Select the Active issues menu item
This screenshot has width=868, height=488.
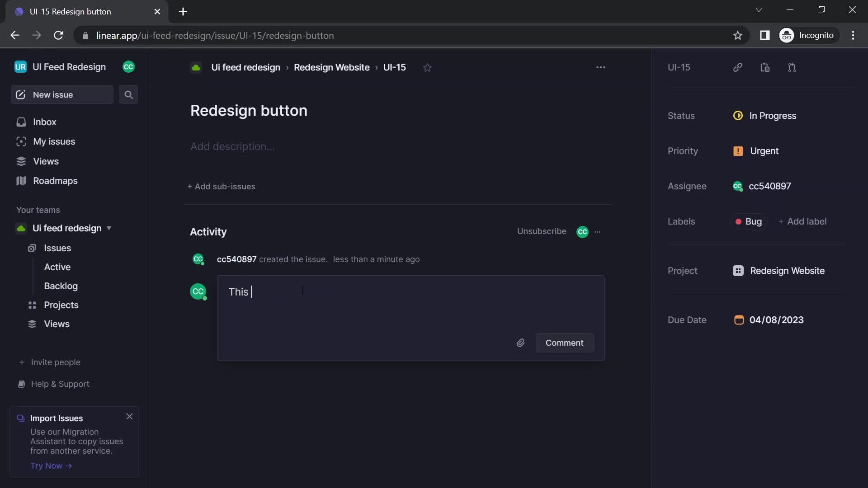point(57,266)
